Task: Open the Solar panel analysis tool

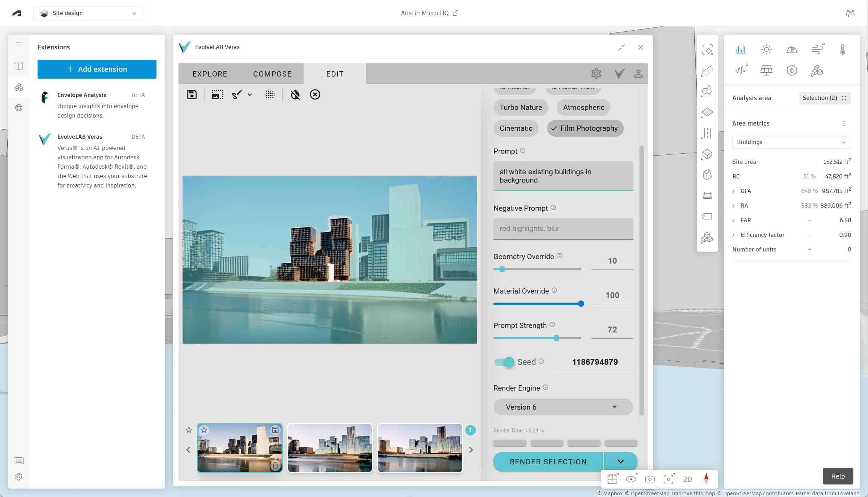Action: (x=767, y=70)
